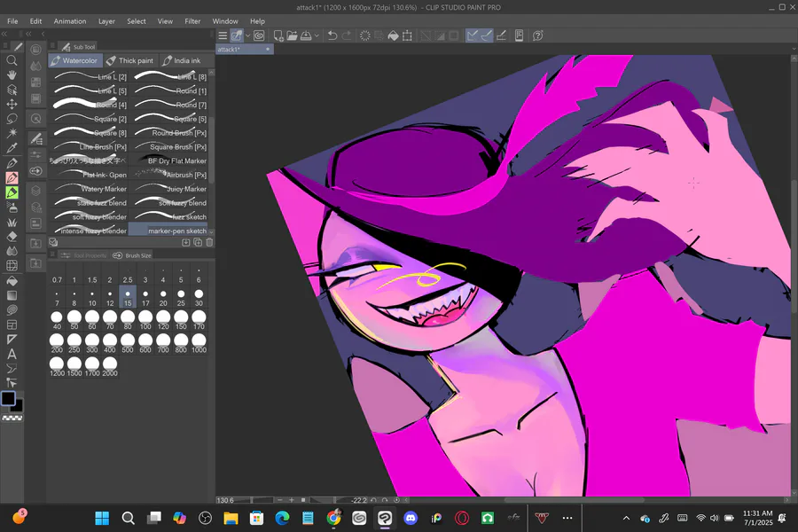The image size is (798, 532).
Task: Select brush size 100
Action: [x=145, y=321]
